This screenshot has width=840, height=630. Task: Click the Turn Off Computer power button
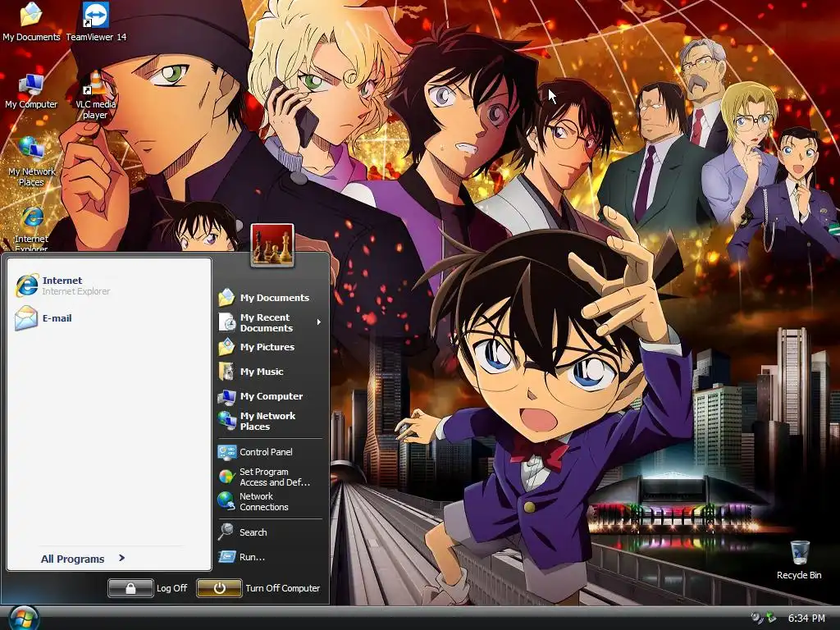pos(219,588)
